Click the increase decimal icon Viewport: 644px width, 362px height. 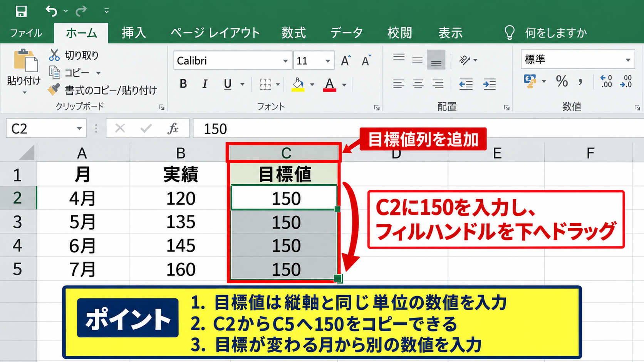point(606,82)
